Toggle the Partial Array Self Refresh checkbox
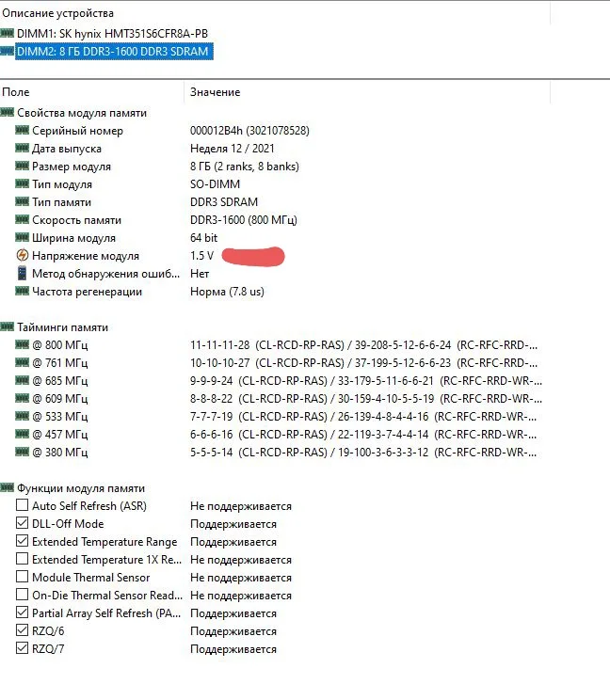The height and width of the screenshot is (700, 610). [22, 612]
